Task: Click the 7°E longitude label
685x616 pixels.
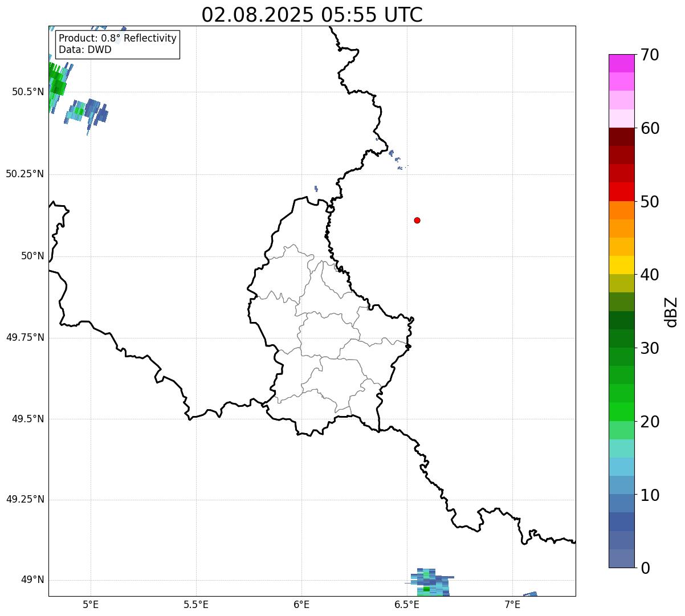Action: 512,604
